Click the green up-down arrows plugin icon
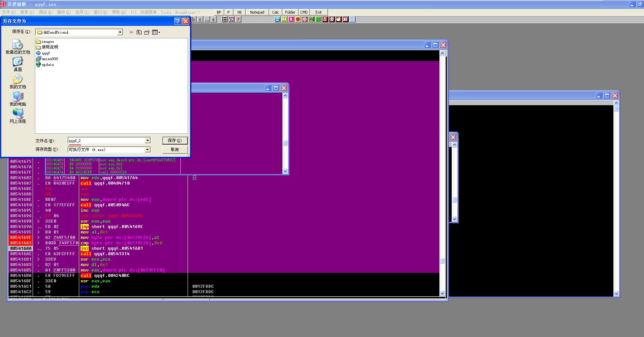Viewport: 644px width, 337px height. pos(284,19)
